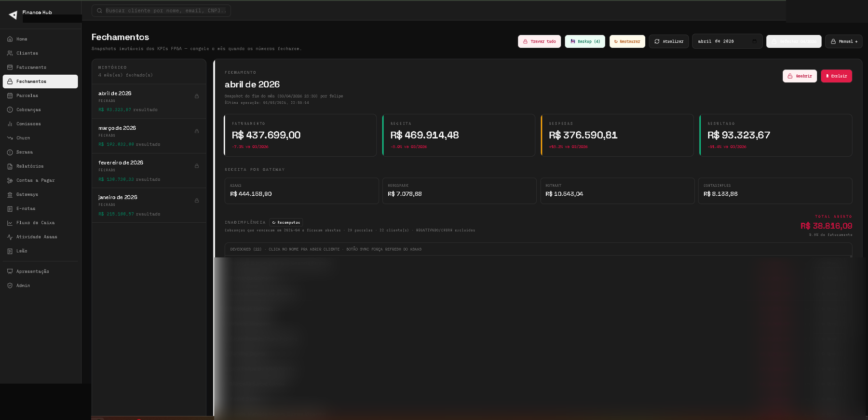Screen dimensions: 868x420
Task: Open the E-notas document entry
Action: (40, 209)
